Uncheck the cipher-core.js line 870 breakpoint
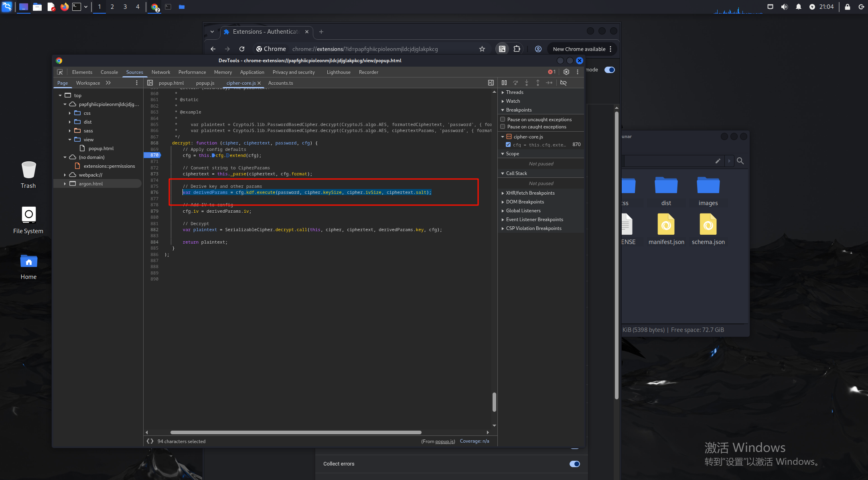 (508, 144)
